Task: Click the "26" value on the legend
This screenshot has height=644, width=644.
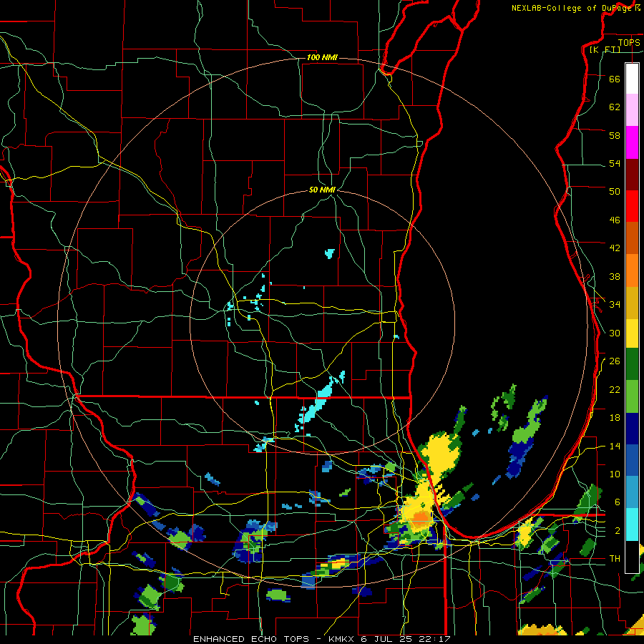Action: pyautogui.click(x=615, y=361)
